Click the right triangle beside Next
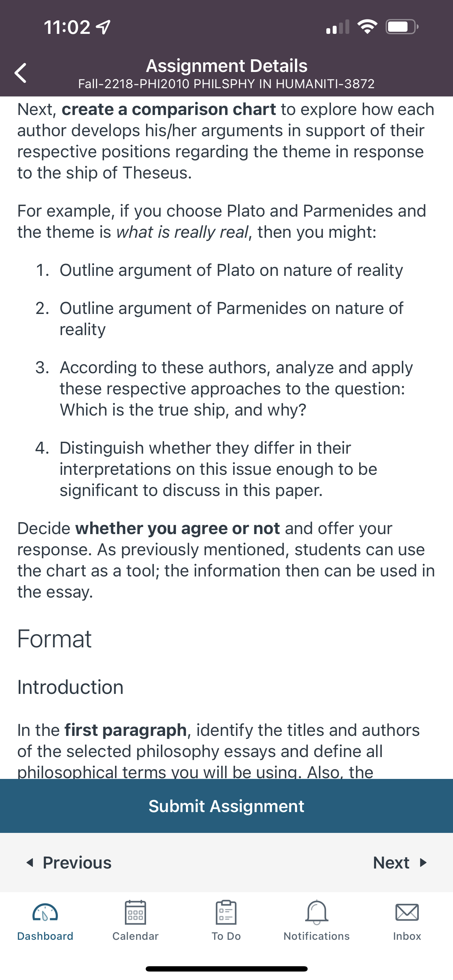453x980 pixels. 423,863
